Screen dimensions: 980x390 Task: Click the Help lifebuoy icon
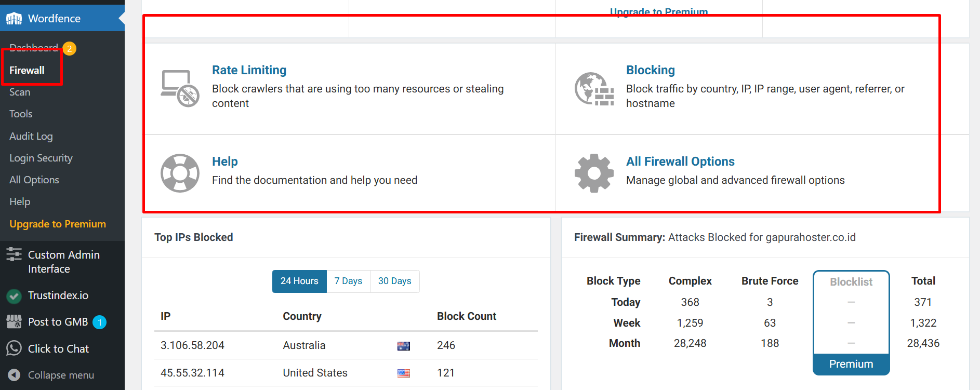(180, 173)
